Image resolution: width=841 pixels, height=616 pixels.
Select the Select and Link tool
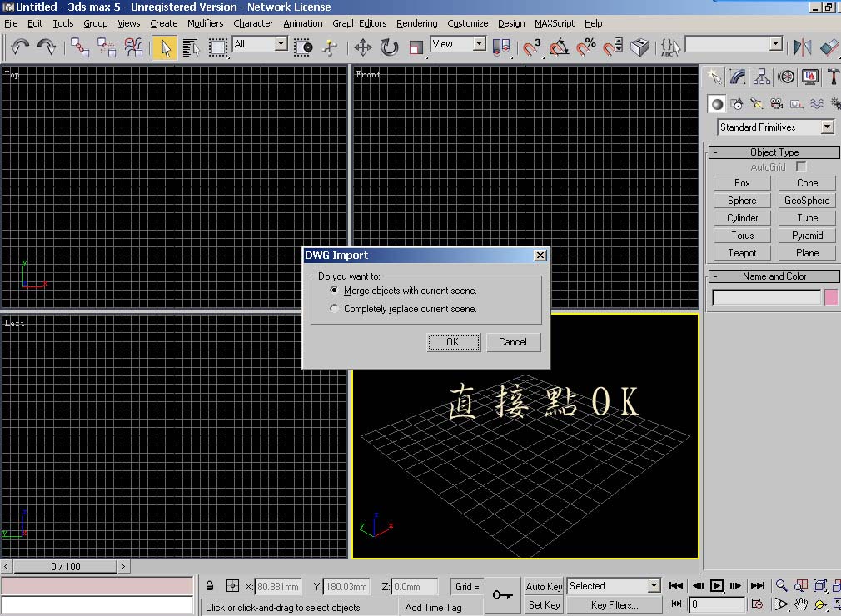(80, 47)
